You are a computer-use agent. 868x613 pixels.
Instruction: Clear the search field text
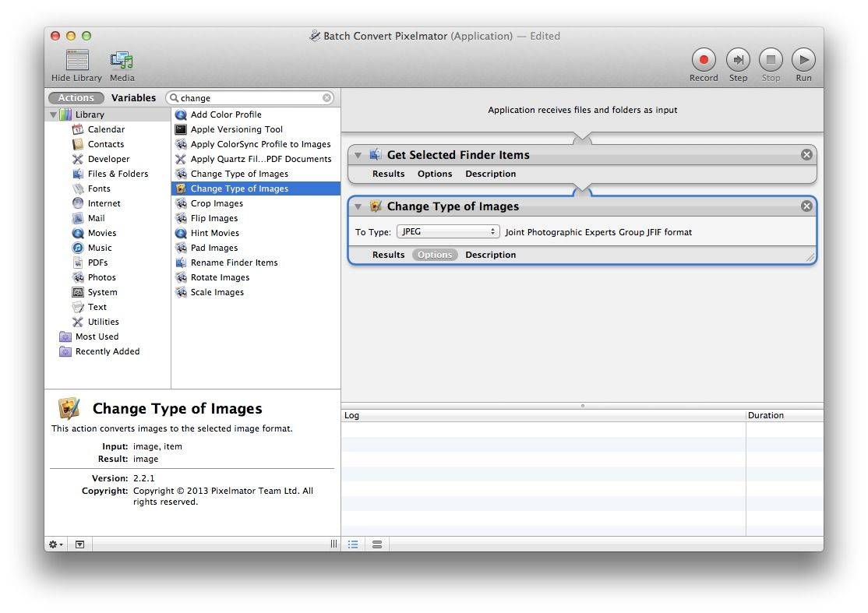[327, 98]
